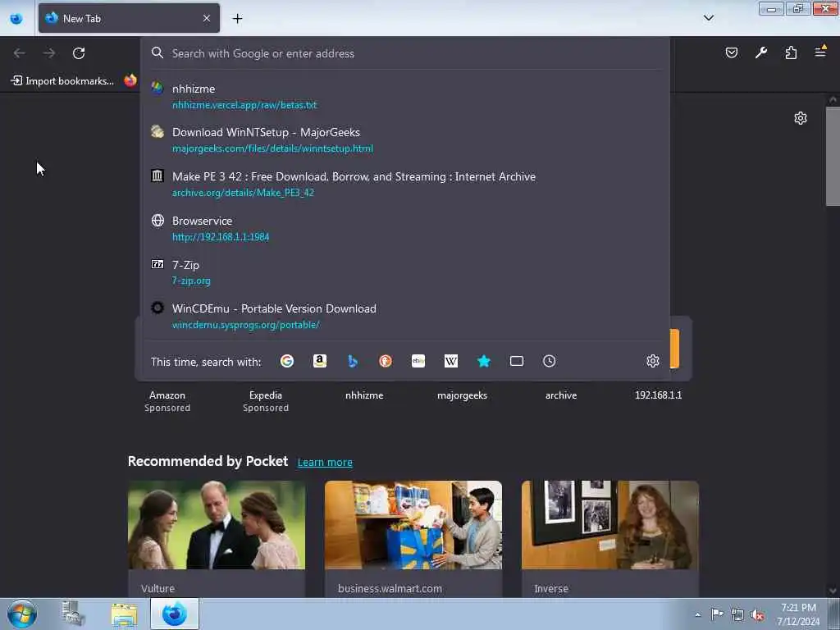The image size is (840, 630).
Task: Search in Bookmarks star icon
Action: pos(484,361)
